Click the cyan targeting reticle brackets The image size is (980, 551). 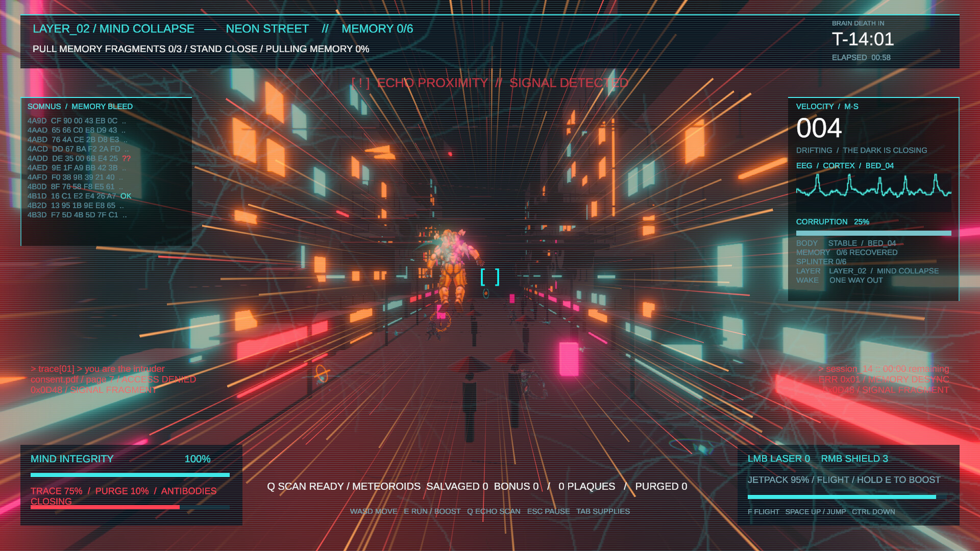click(x=490, y=277)
